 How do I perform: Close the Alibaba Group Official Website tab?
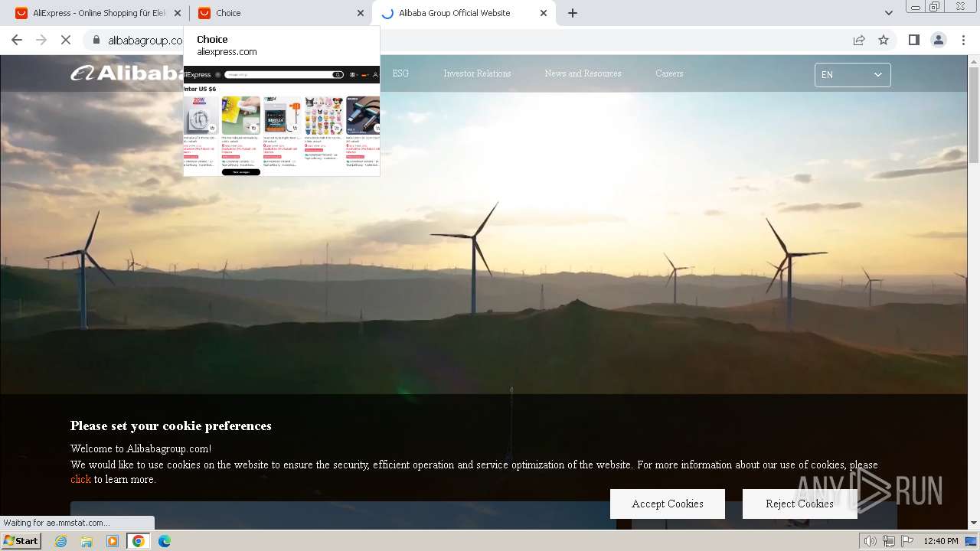(x=544, y=13)
